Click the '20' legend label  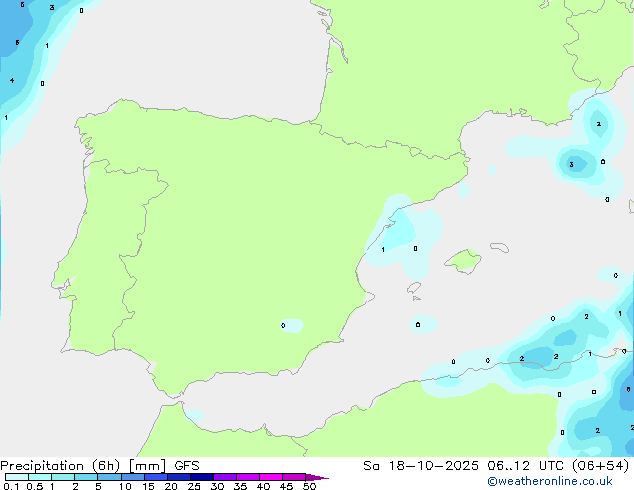(x=171, y=486)
